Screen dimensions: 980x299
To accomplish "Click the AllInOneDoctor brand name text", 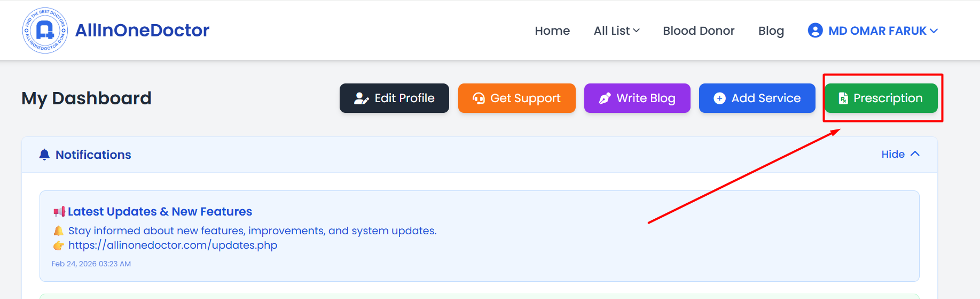I will (142, 30).
